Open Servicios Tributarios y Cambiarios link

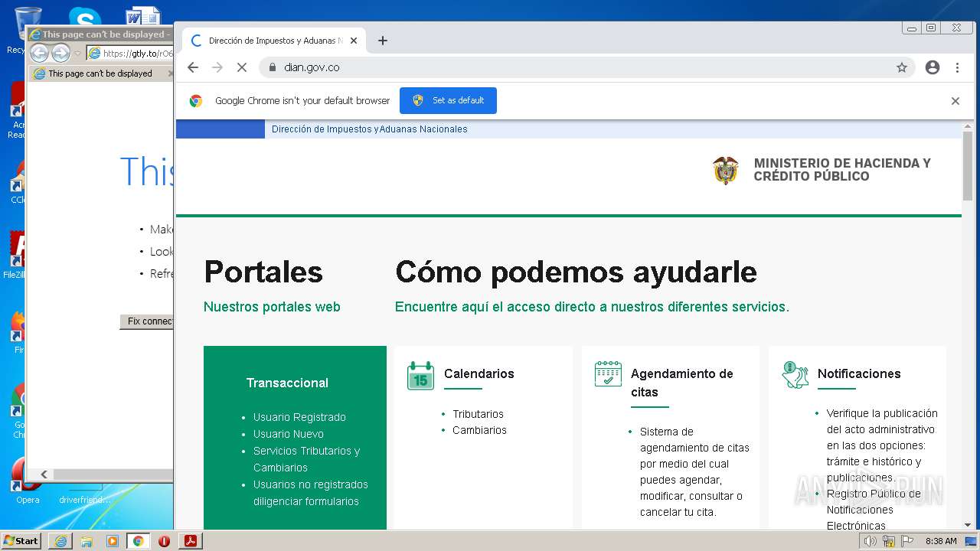tap(307, 459)
